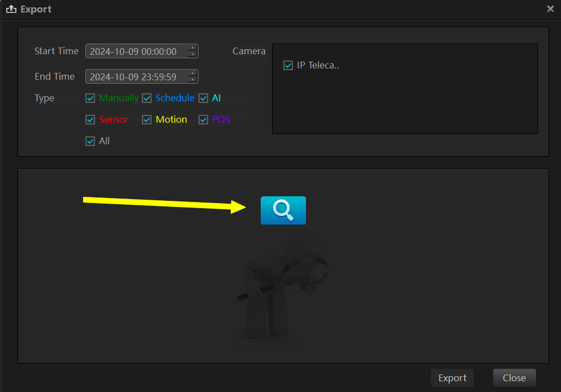The height and width of the screenshot is (392, 561).
Task: Increase Start Time with up arrow
Action: coord(192,48)
